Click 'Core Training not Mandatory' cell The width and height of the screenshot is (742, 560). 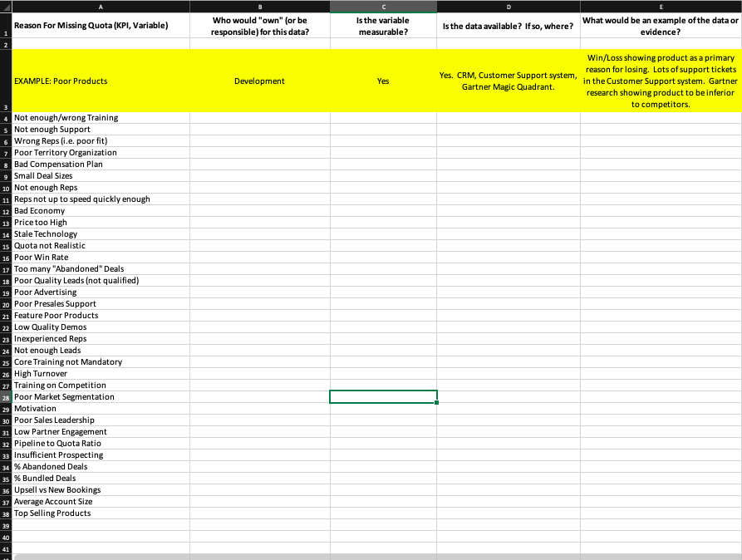click(x=101, y=362)
